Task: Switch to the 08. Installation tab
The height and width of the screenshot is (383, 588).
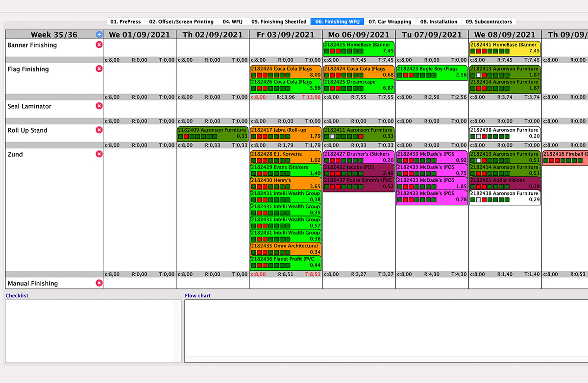Action: click(439, 22)
